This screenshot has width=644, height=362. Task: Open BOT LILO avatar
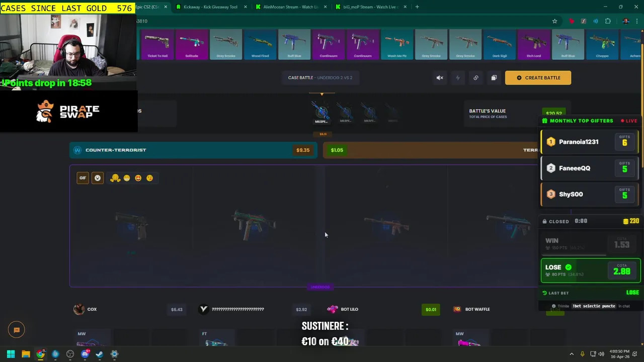pyautogui.click(x=333, y=309)
